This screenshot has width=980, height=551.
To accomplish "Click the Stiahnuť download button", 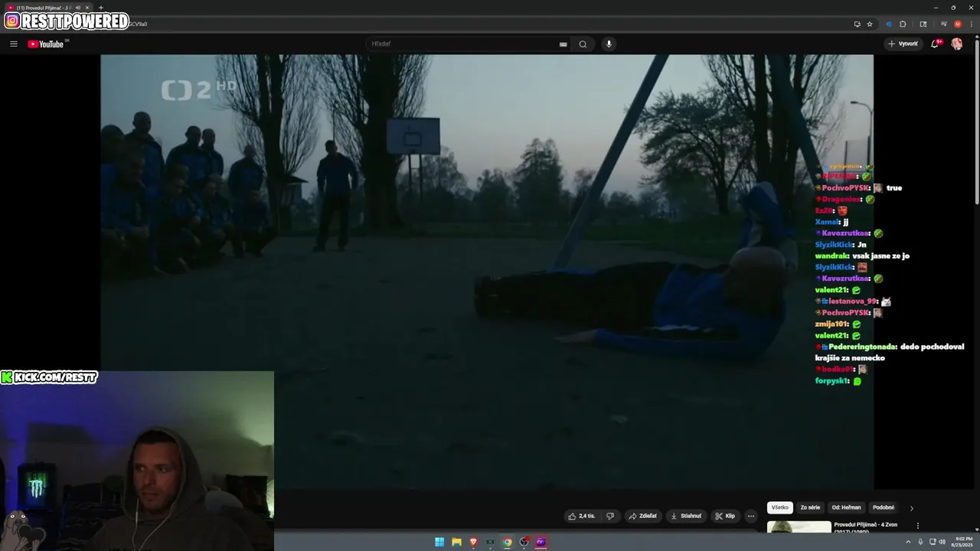I will coord(686,516).
